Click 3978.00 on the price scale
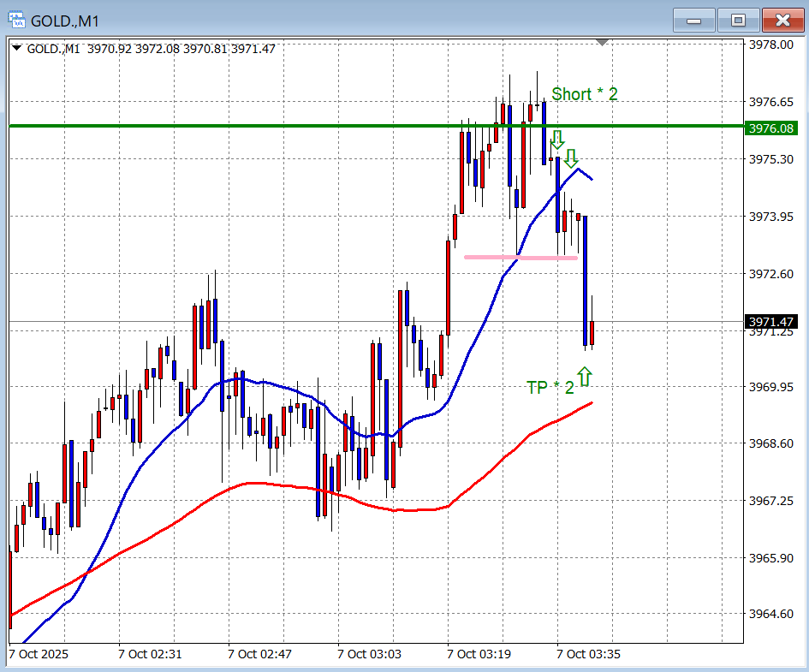 [770, 45]
